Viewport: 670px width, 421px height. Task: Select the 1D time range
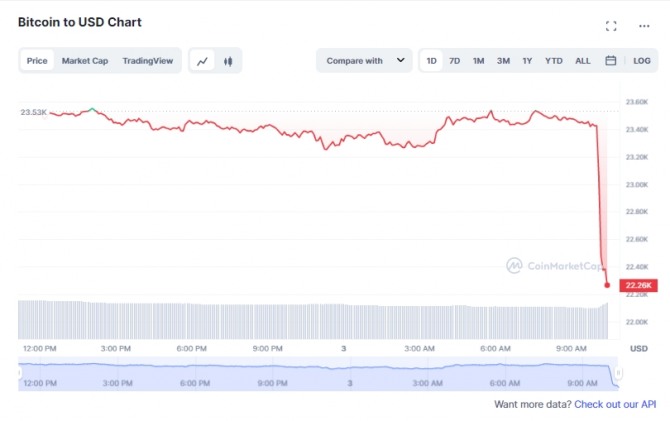point(431,61)
